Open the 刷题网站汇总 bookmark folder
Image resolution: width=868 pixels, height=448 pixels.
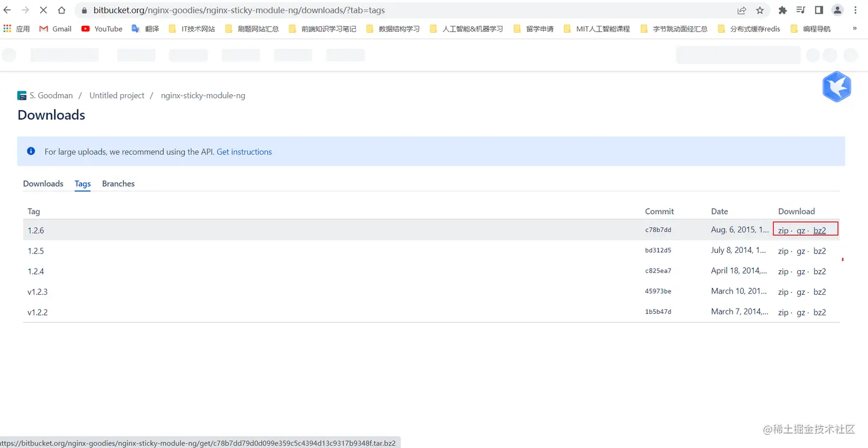coord(251,29)
